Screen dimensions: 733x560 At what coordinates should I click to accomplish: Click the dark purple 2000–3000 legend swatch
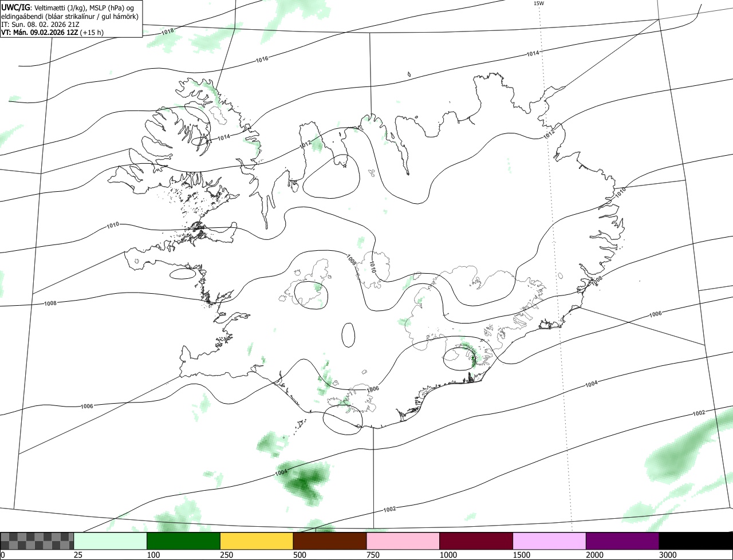[622, 541]
